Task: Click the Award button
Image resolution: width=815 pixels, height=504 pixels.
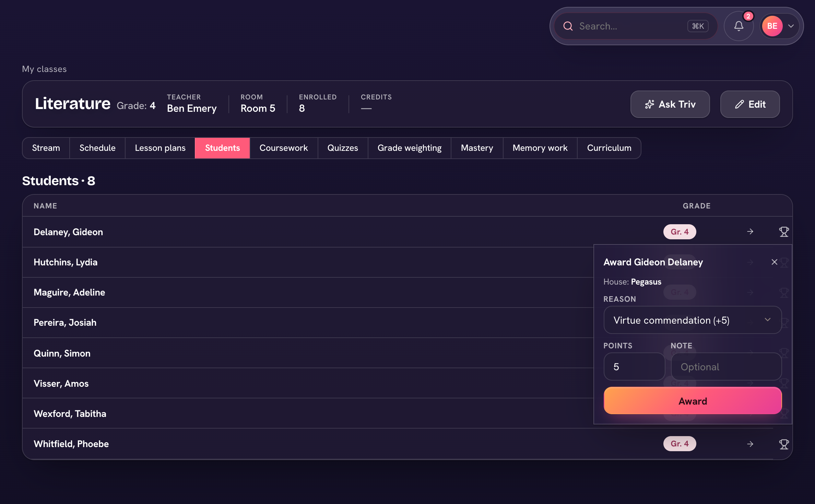Action: coord(693,401)
